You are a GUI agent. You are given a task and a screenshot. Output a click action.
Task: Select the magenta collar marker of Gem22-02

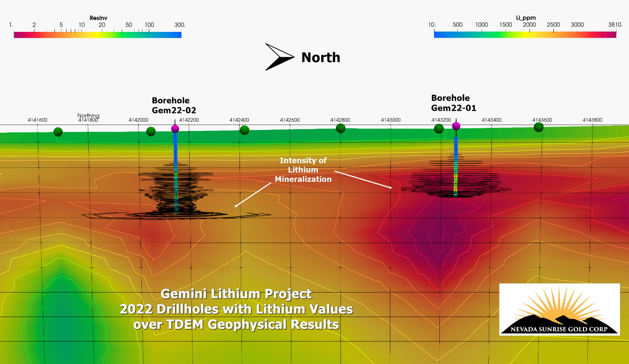(x=175, y=129)
